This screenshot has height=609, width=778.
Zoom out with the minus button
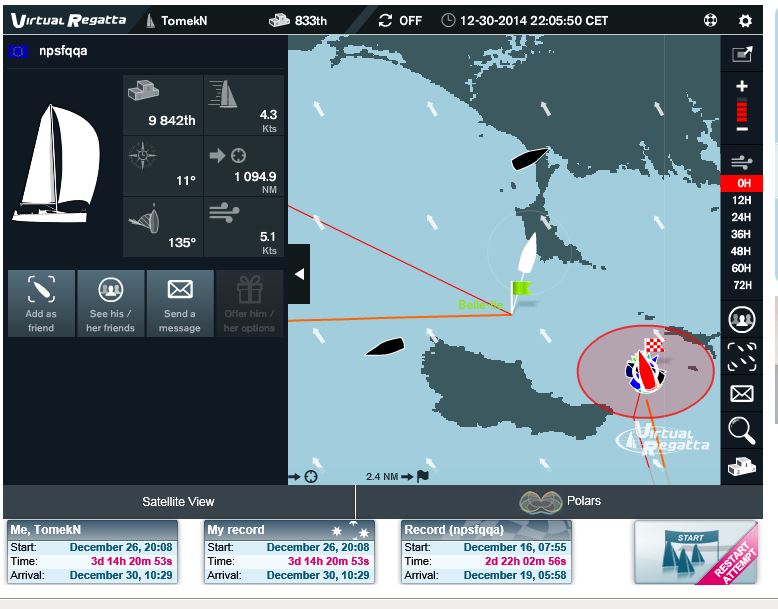click(742, 129)
